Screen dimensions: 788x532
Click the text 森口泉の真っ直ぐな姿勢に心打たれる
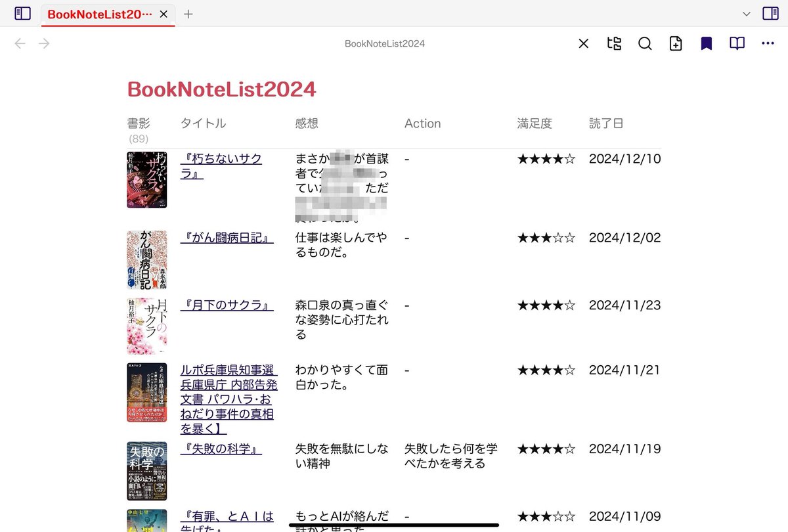click(x=341, y=320)
